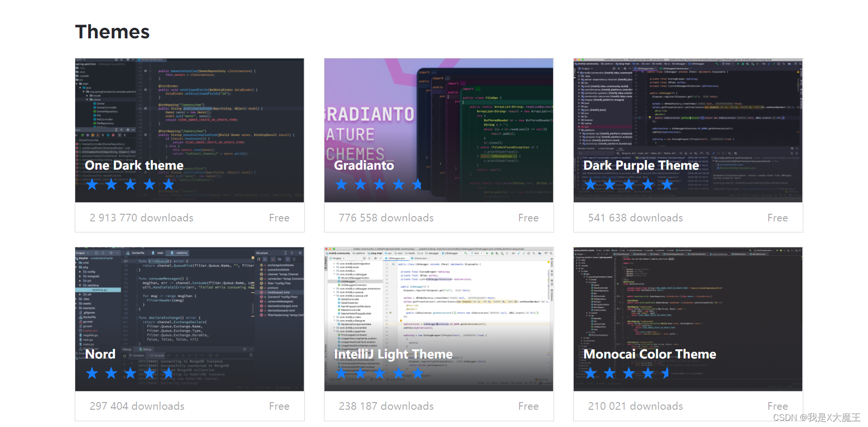This screenshot has width=868, height=427.
Task: Click the 2 913 770 downloads text
Action: click(141, 218)
